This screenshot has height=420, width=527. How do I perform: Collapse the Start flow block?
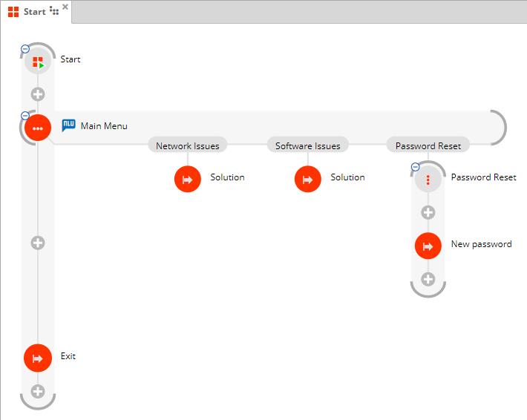pos(25,49)
